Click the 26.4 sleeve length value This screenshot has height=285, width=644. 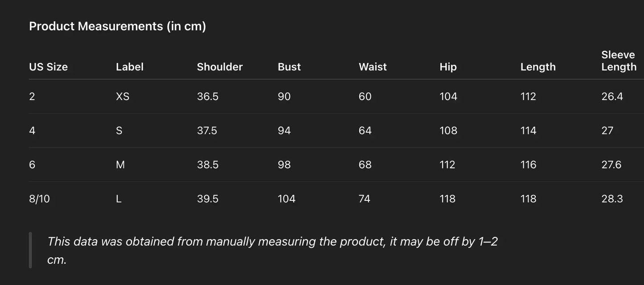pos(612,97)
